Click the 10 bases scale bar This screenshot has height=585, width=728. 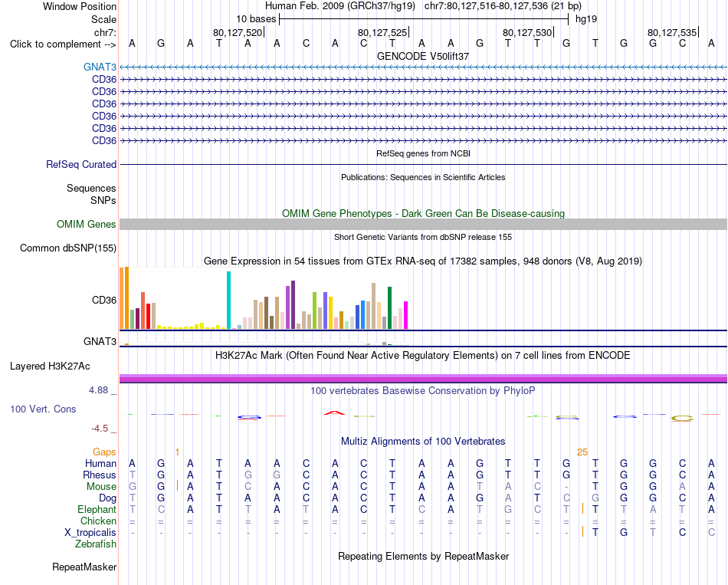point(424,19)
